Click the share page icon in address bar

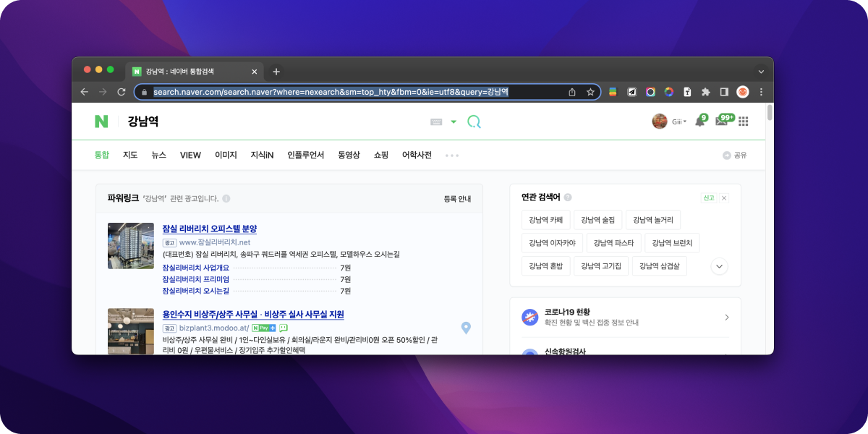572,92
